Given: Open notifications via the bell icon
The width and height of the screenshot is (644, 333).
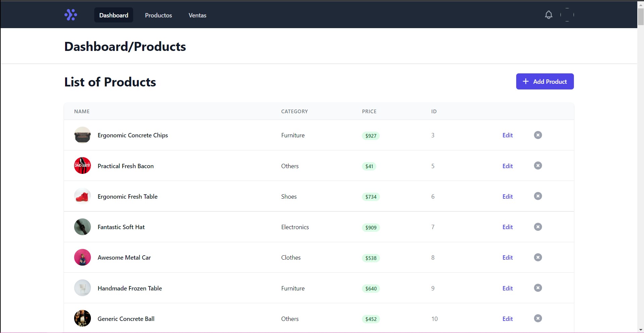Looking at the screenshot, I should [548, 15].
